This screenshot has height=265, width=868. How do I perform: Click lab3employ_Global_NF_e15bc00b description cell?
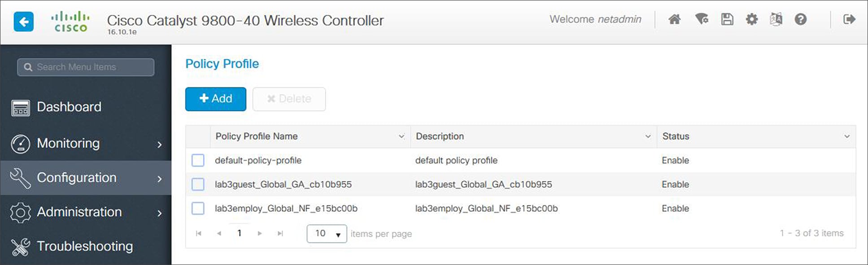486,208
